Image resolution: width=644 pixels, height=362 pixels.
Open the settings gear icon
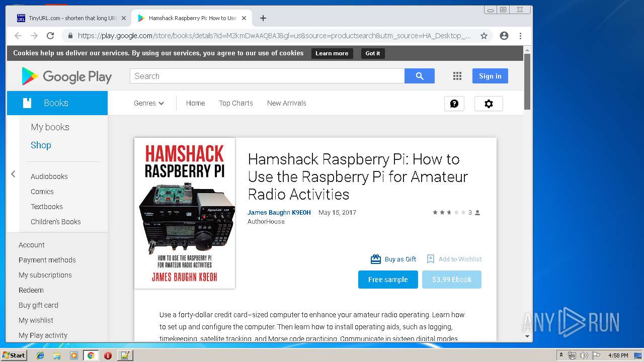[489, 104]
